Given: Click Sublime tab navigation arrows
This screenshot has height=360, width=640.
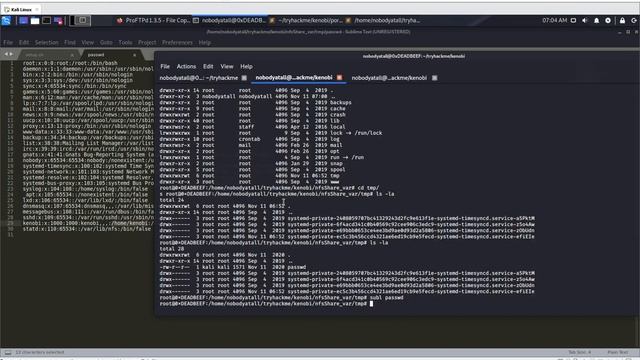Looking at the screenshot, I should (x=9, y=54).
